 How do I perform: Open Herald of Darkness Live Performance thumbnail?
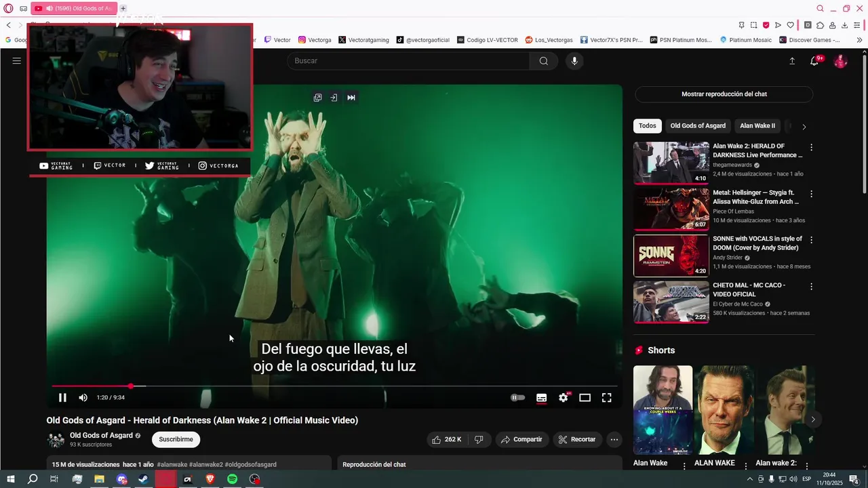[671, 163]
